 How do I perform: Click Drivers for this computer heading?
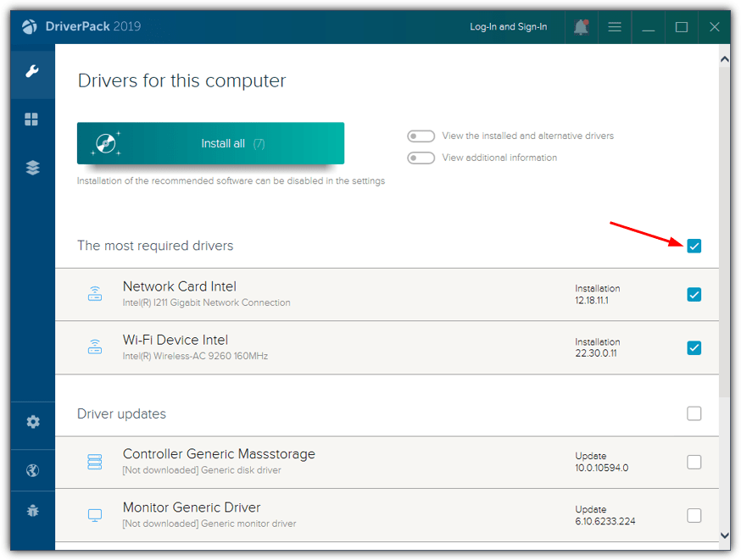[x=181, y=80]
